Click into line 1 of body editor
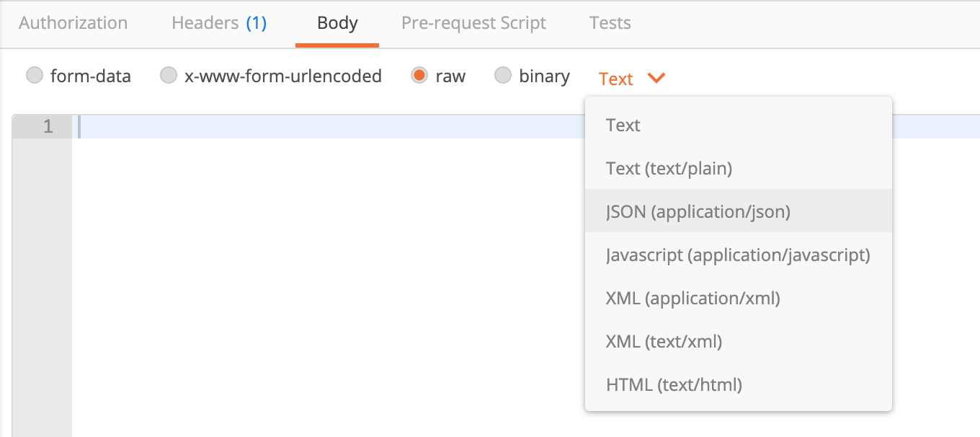Viewport: 980px width, 437px height. (x=324, y=127)
